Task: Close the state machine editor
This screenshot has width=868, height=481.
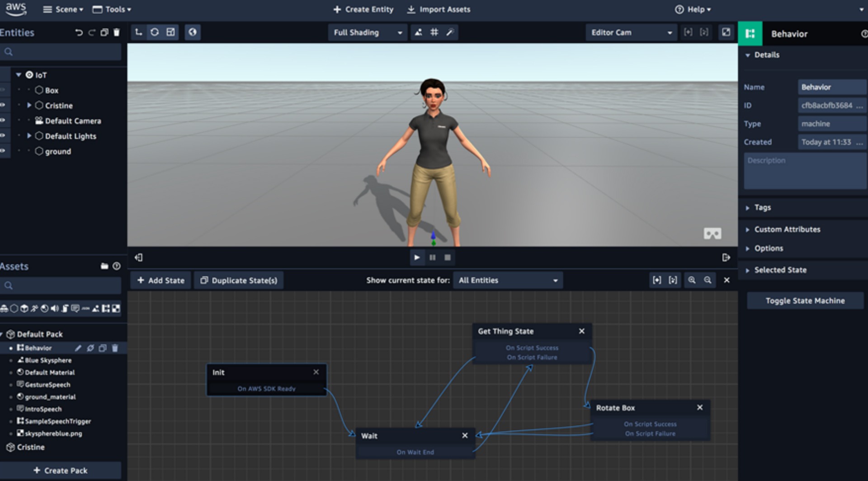Action: (726, 280)
